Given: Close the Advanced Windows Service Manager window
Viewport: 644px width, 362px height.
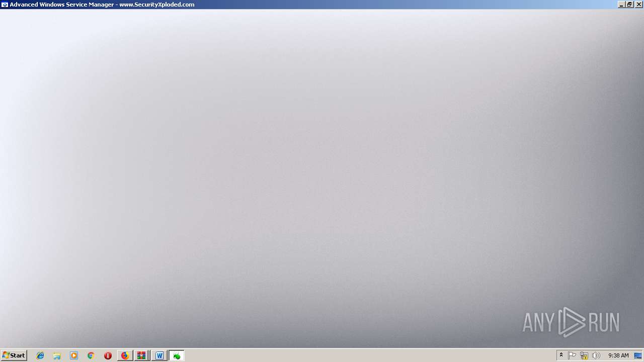Looking at the screenshot, I should tap(638, 5).
